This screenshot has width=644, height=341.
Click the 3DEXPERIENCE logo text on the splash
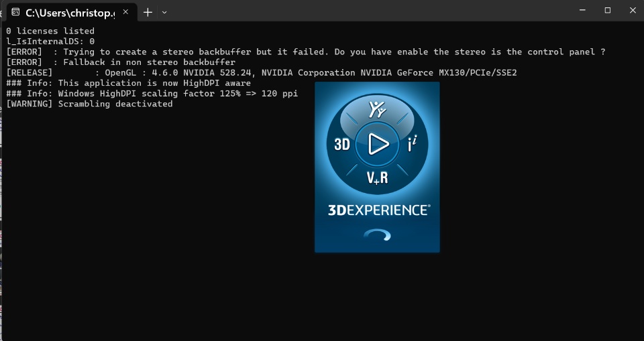click(379, 210)
